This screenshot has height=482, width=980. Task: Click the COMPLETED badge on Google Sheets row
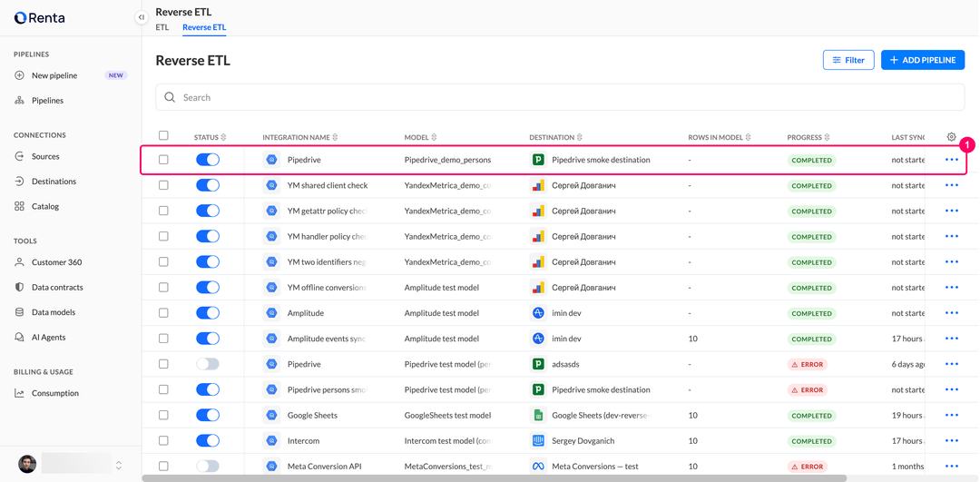tap(811, 415)
